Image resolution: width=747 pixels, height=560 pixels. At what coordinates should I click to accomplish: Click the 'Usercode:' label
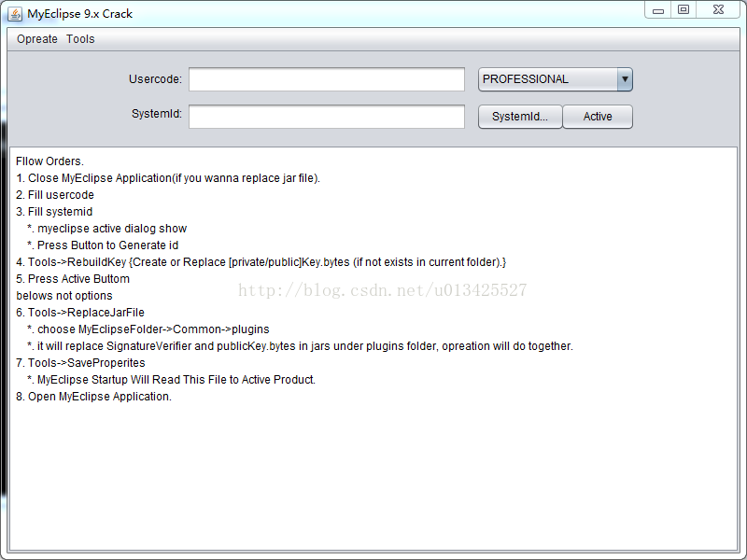pos(155,79)
